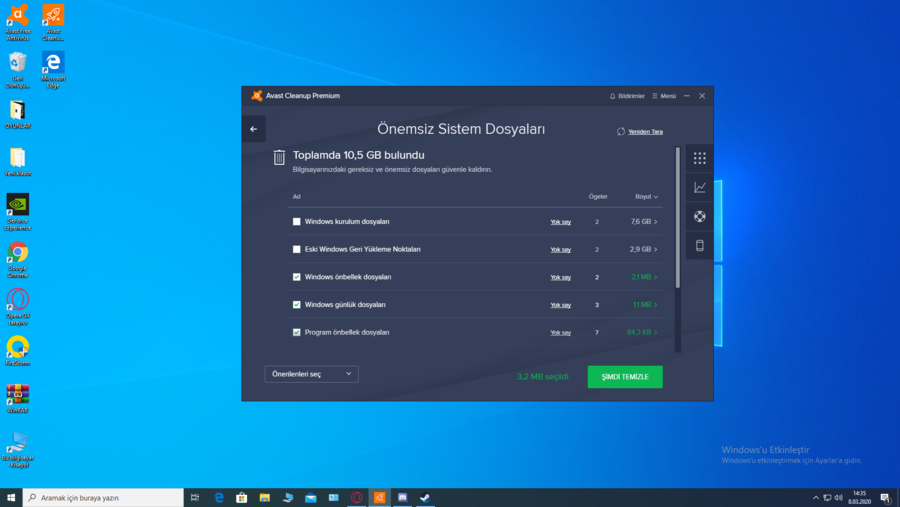The width and height of the screenshot is (900, 507).
Task: Open File Explorer from the taskbar
Action: pos(265,498)
